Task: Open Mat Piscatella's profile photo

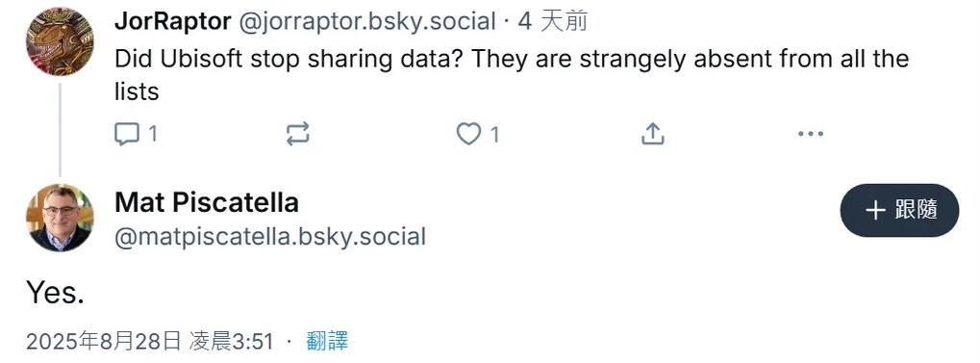Action: pyautogui.click(x=60, y=218)
